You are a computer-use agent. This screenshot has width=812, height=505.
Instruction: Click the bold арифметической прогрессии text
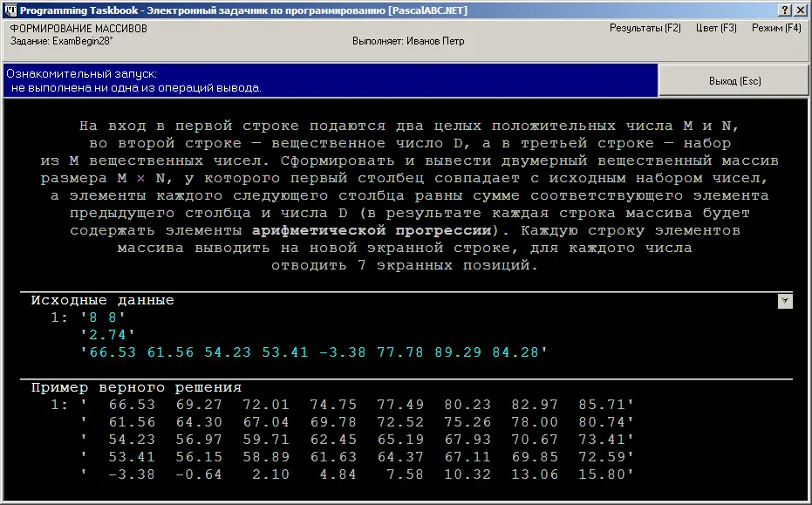coord(372,230)
